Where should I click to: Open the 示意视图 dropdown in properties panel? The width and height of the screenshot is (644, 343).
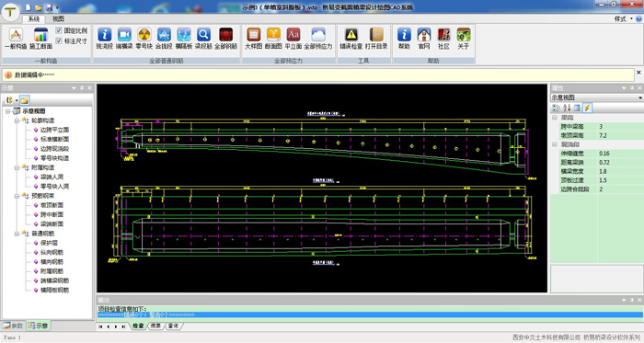tap(597, 97)
